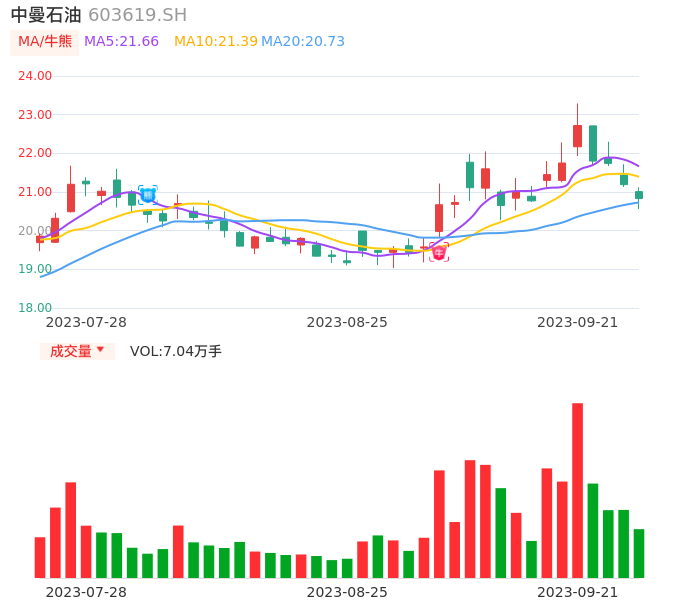
Task: Select the MA20:20.73 legend label
Action: [303, 42]
